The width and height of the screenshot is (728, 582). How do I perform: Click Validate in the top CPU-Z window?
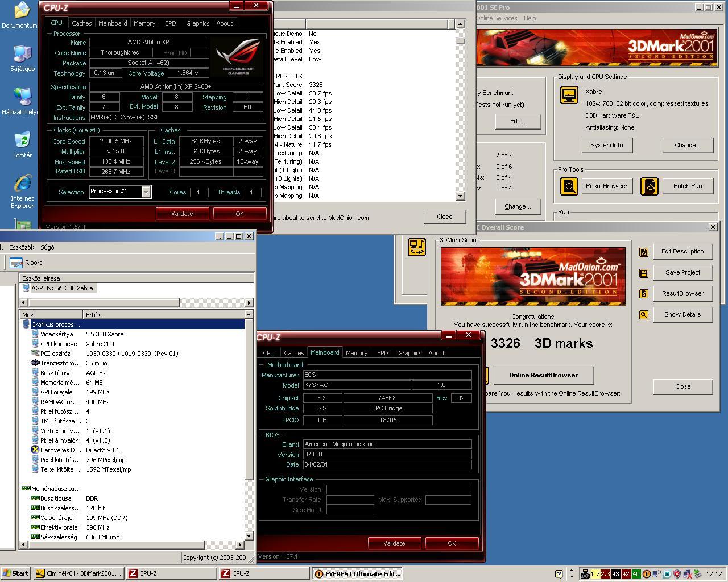pos(182,214)
